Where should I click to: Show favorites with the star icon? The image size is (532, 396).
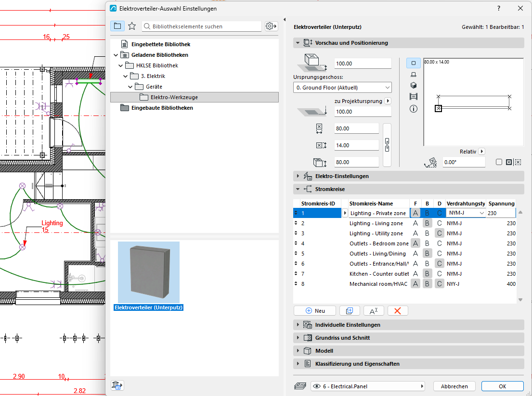[132, 26]
